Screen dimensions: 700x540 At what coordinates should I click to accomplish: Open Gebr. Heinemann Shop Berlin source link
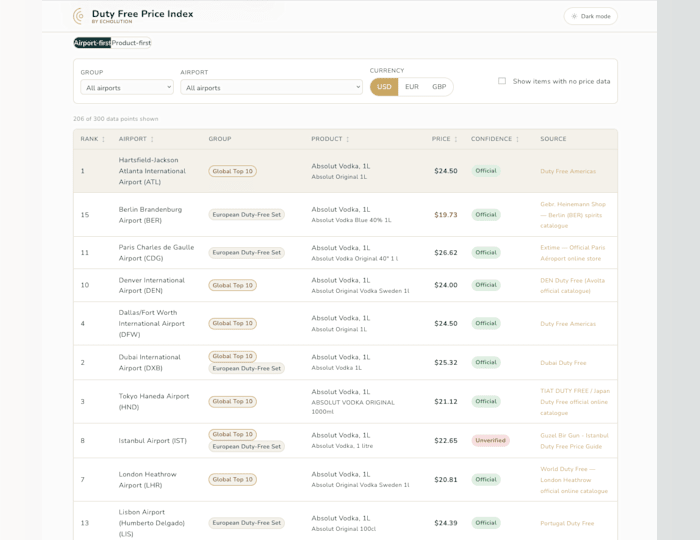573,215
